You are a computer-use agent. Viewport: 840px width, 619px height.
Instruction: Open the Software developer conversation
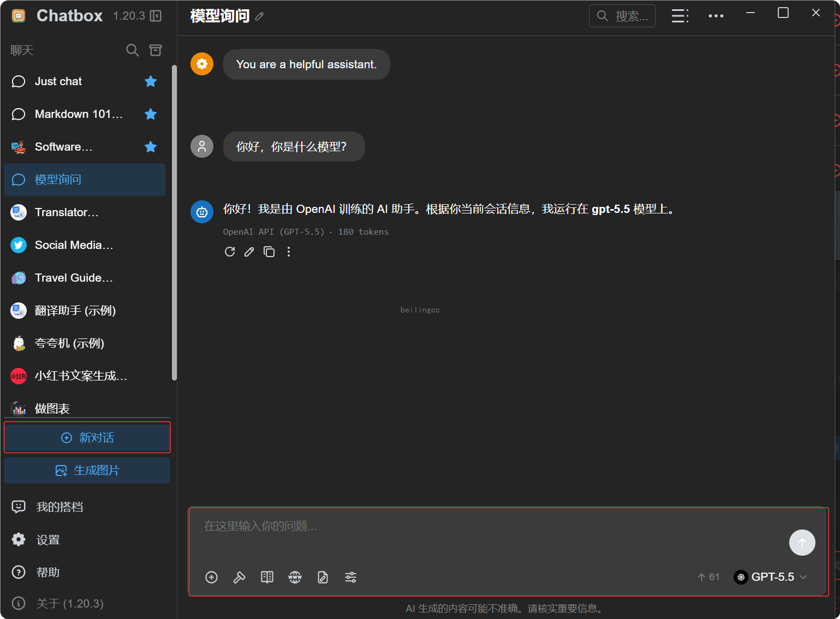pyautogui.click(x=85, y=147)
